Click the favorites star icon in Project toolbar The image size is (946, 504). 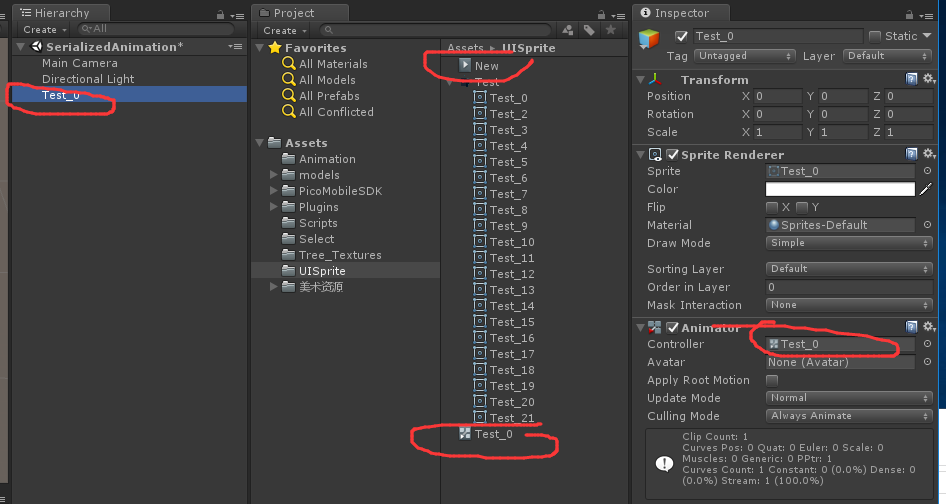click(x=611, y=30)
